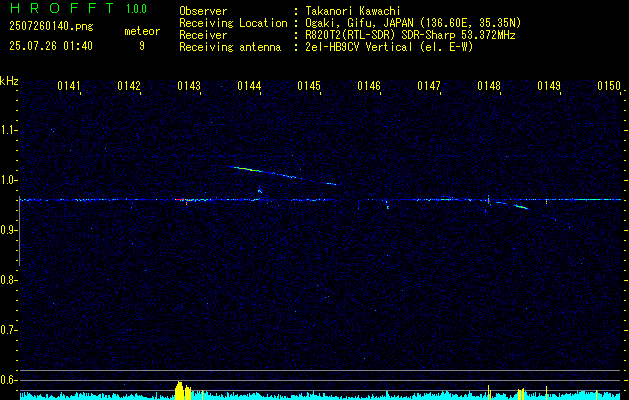Screen dimensions: 629x400
Task: Click the 0.6 kHz axis label
Action: tap(8, 380)
